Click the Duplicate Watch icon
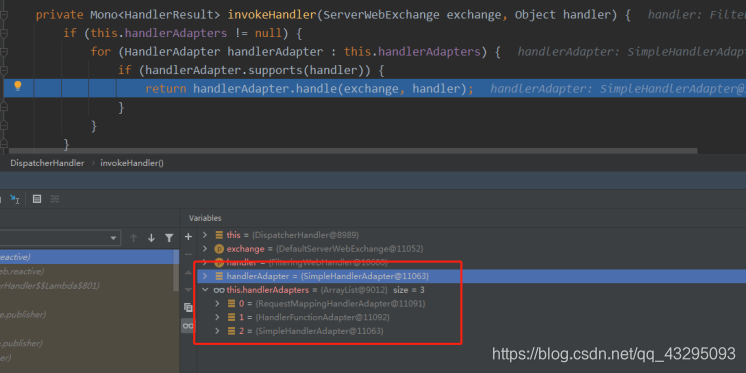The height and width of the screenshot is (373, 746). (188, 308)
